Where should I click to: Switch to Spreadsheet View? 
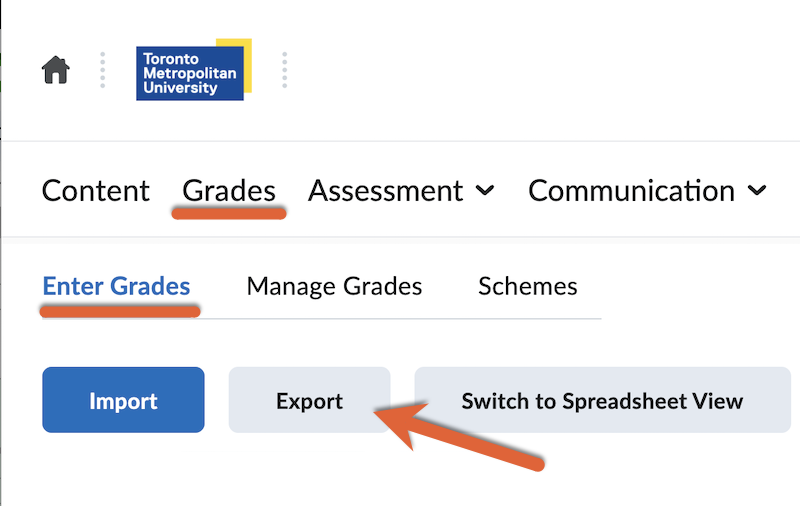pos(602,401)
